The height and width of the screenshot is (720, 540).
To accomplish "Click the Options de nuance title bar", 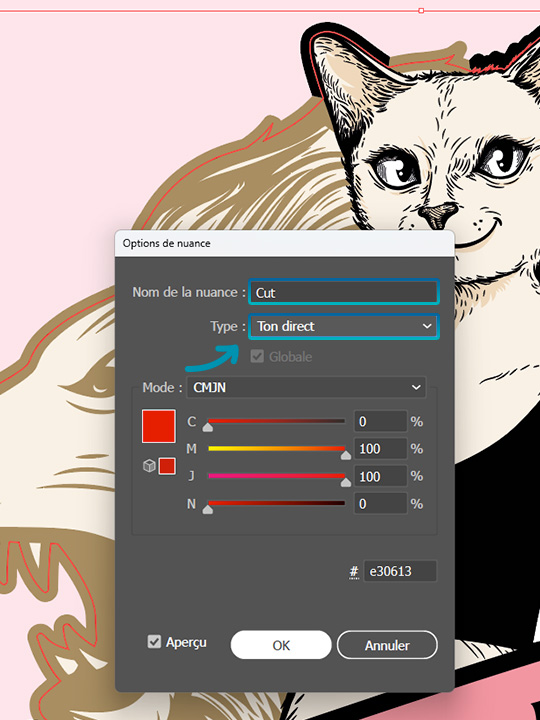I will coord(285,243).
